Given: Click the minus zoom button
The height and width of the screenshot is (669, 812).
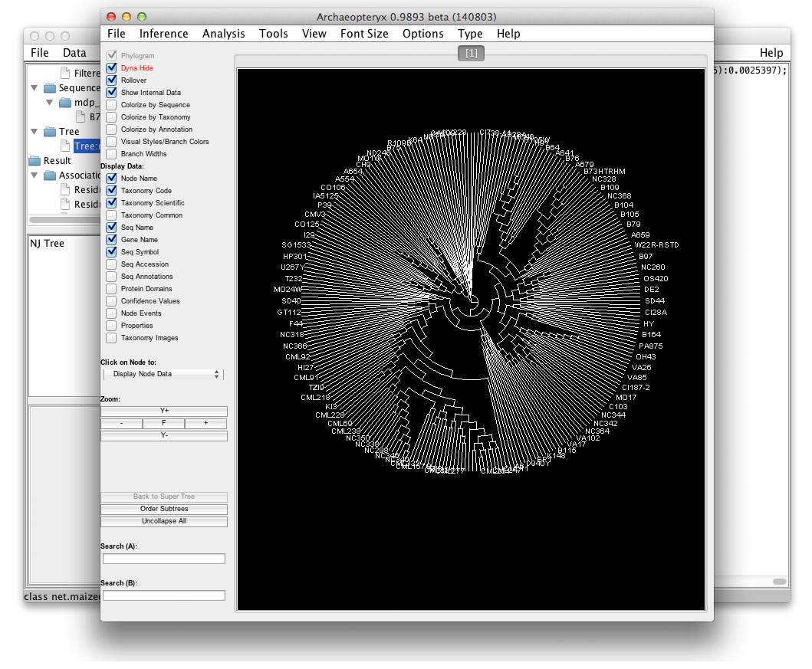Looking at the screenshot, I should tap(122, 423).
